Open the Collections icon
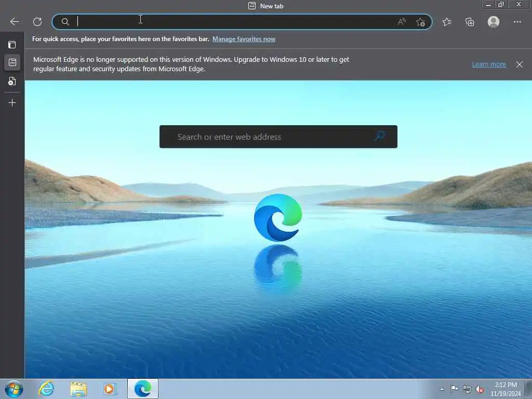This screenshot has height=399, width=532. pos(470,22)
